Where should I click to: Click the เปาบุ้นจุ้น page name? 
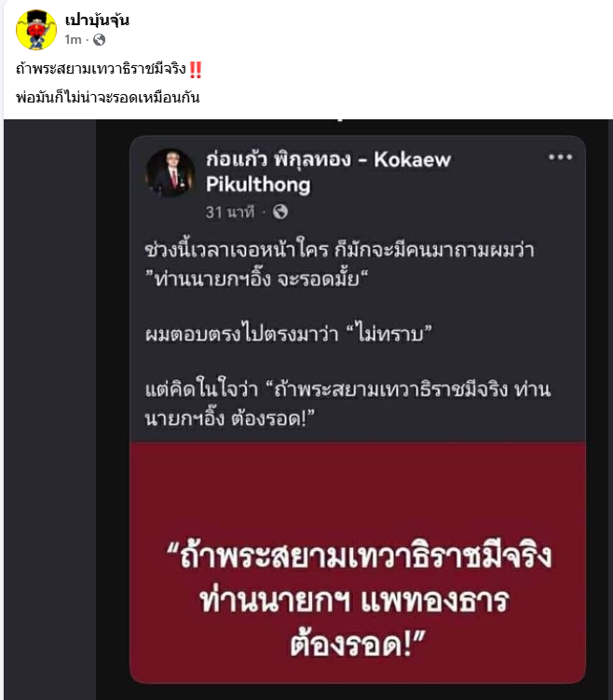(x=97, y=20)
